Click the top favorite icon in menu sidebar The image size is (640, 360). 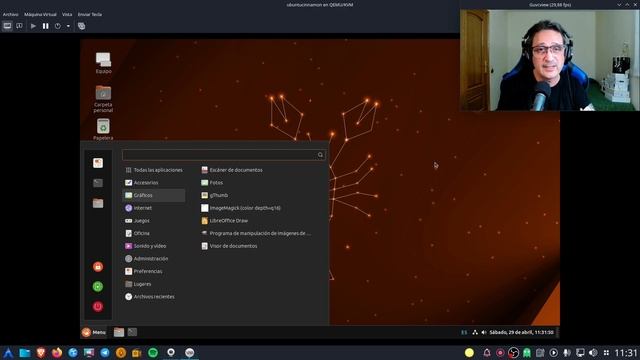[x=98, y=163]
